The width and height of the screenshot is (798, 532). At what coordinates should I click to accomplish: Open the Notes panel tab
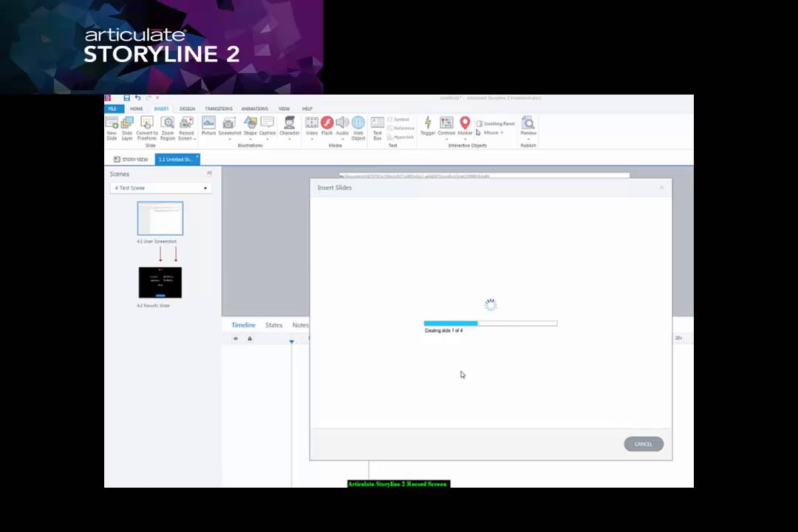[300, 325]
